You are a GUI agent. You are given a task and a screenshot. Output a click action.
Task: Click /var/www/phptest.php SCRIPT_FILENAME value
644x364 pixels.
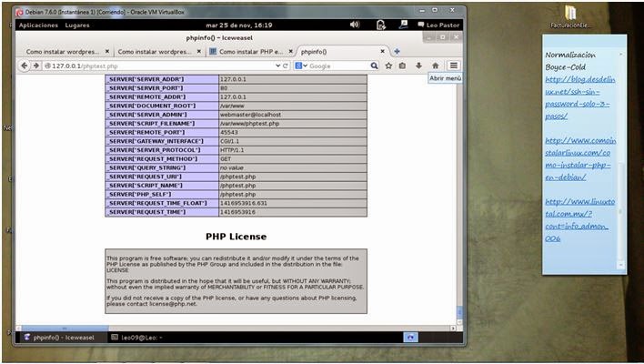pyautogui.click(x=250, y=123)
